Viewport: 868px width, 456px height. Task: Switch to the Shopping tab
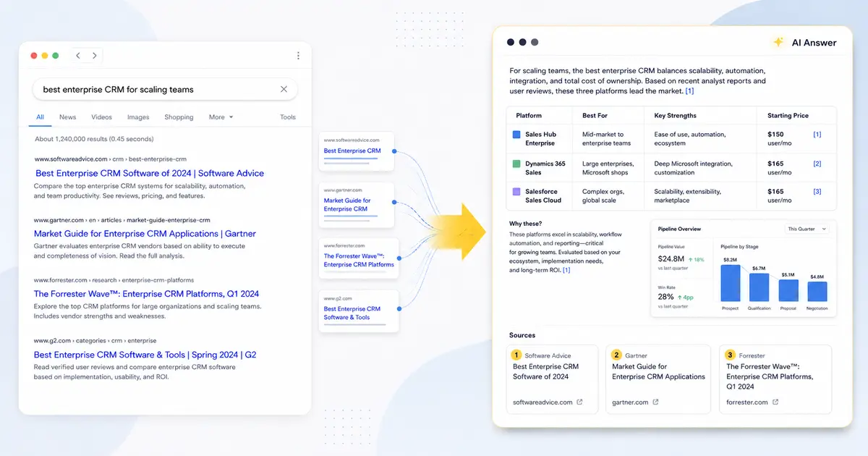tap(179, 117)
